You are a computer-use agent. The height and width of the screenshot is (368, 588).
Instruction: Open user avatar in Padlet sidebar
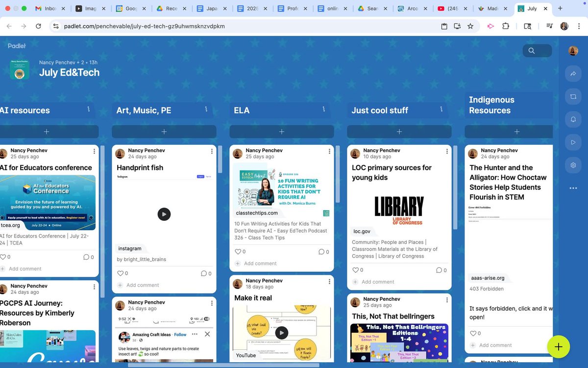pyautogui.click(x=573, y=51)
